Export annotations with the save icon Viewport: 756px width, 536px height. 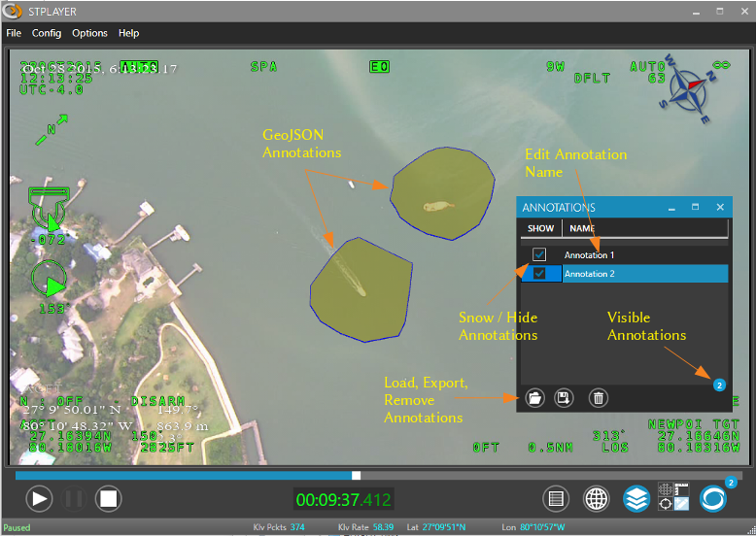pos(563,397)
